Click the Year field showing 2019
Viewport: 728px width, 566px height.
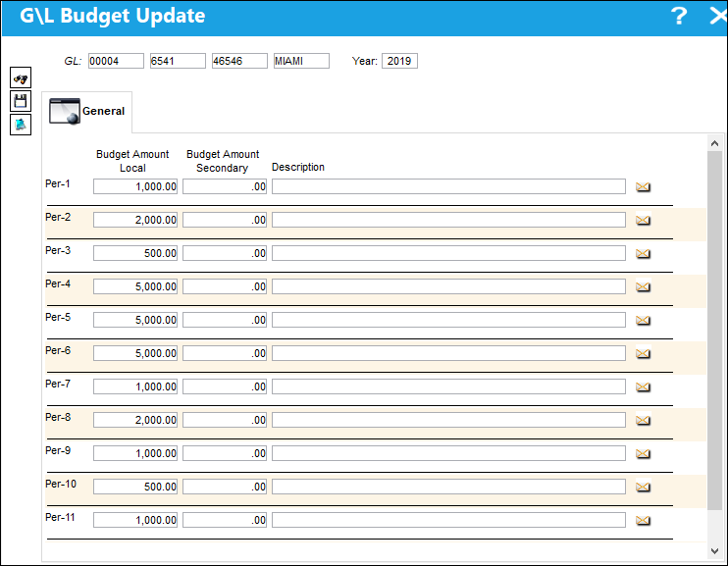coord(399,61)
